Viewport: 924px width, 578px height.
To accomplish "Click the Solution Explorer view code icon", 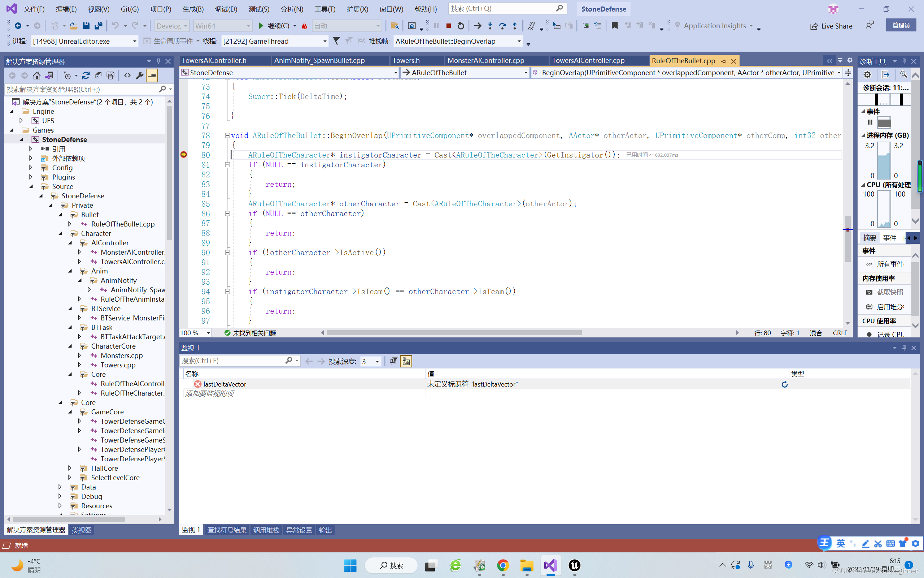I will [x=127, y=76].
